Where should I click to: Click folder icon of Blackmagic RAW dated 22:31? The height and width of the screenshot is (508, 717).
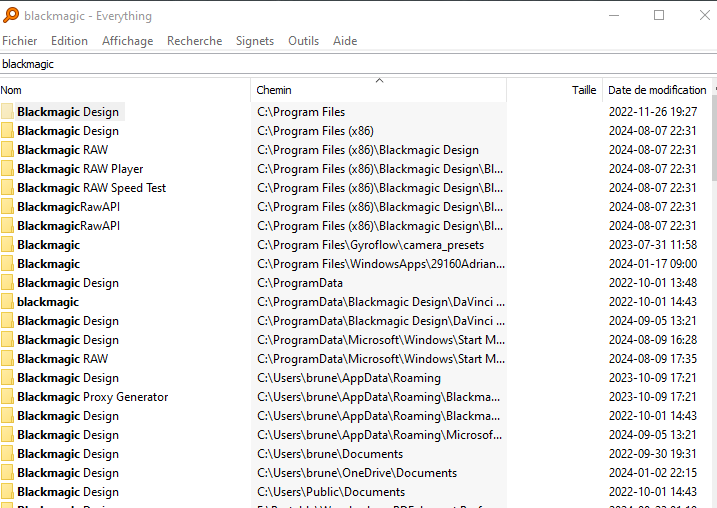[x=7, y=150]
